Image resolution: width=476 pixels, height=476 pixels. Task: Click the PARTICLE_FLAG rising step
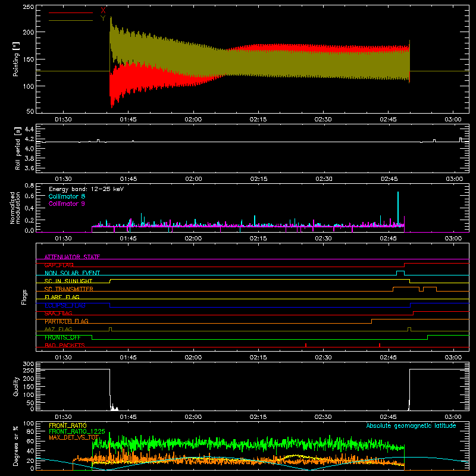click(371, 321)
